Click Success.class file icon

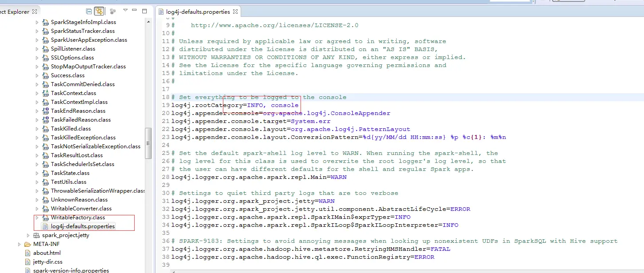(45, 75)
